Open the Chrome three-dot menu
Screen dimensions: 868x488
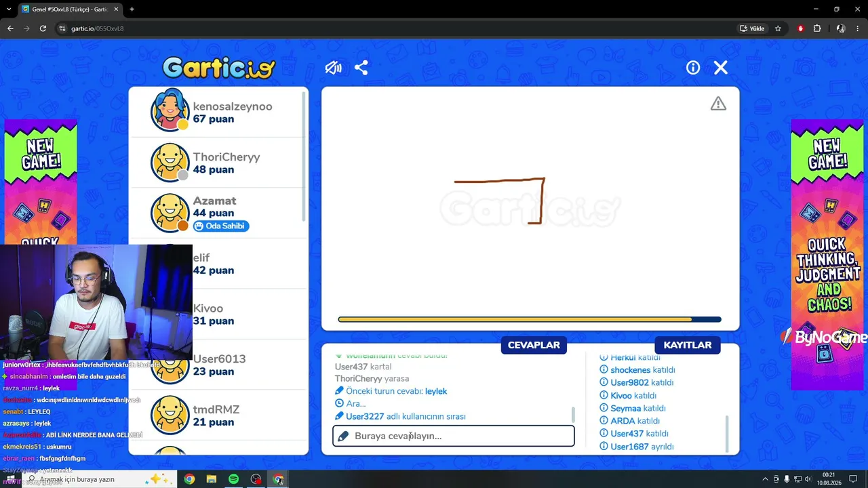[859, 28]
